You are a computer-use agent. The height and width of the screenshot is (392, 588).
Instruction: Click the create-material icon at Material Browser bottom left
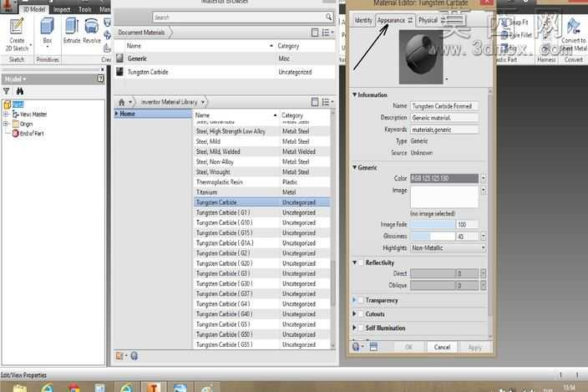pos(120,355)
